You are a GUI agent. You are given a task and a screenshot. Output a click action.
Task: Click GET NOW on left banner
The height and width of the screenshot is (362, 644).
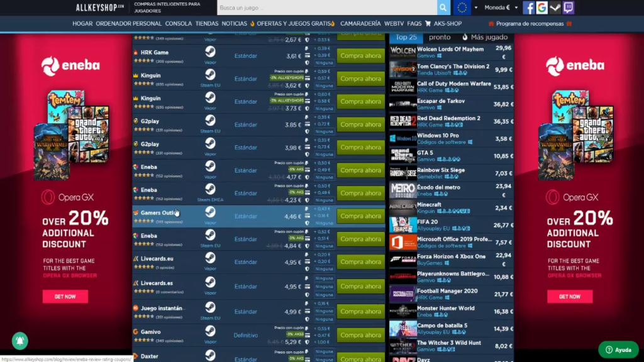tap(65, 297)
